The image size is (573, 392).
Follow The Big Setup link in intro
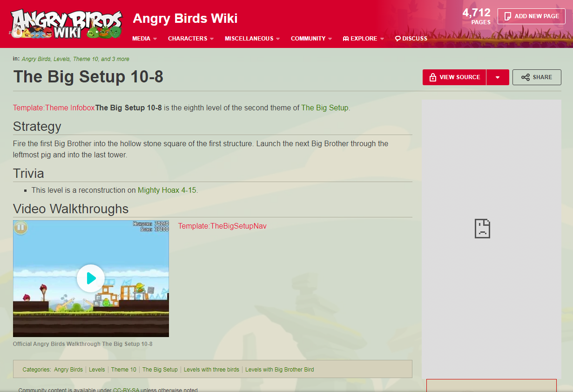tap(325, 108)
